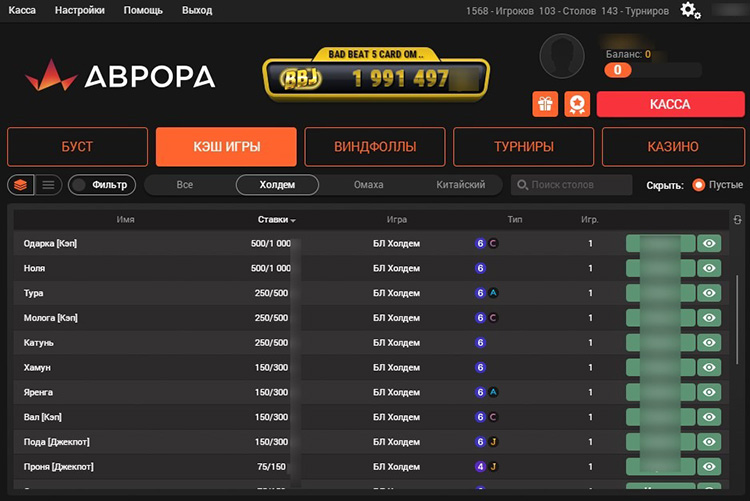Click the orange rewards badge icon
Image resolution: width=750 pixels, height=501 pixels.
click(x=576, y=104)
